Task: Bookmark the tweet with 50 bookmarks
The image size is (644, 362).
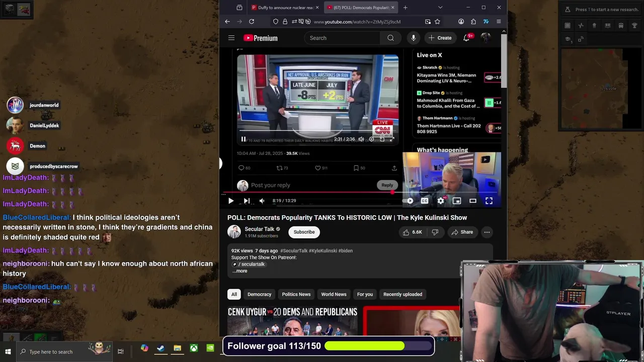Action: click(359, 168)
